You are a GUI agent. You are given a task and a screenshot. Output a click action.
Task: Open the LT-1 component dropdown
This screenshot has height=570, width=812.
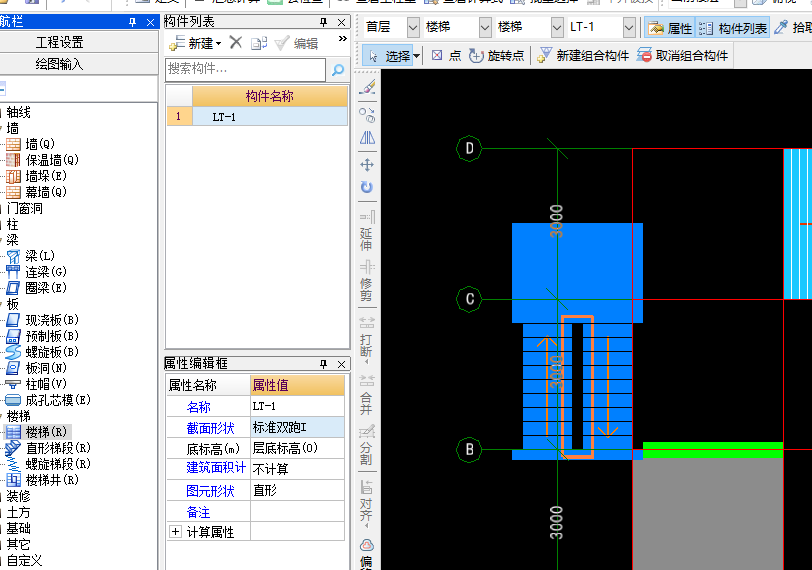tap(629, 27)
